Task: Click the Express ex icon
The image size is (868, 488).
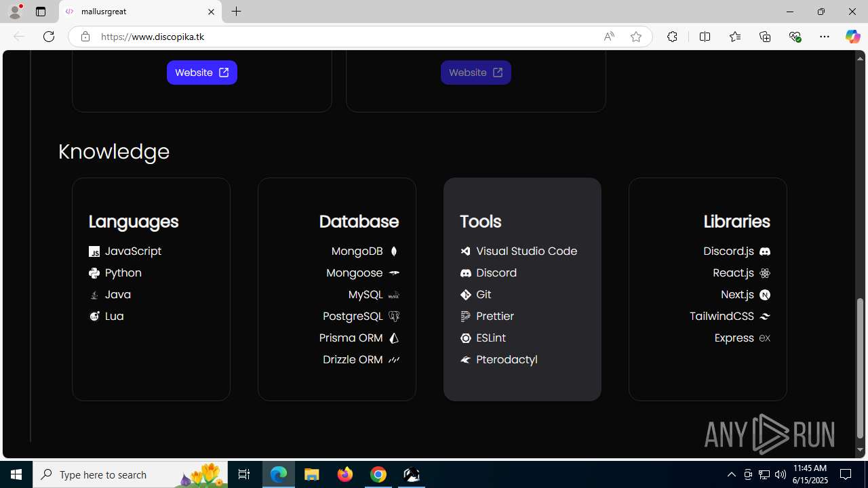Action: [x=765, y=338]
